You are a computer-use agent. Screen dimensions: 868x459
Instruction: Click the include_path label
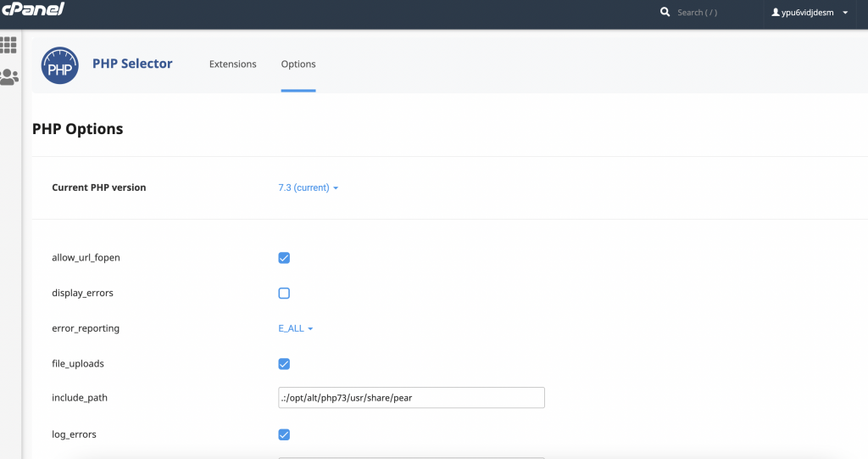point(80,397)
